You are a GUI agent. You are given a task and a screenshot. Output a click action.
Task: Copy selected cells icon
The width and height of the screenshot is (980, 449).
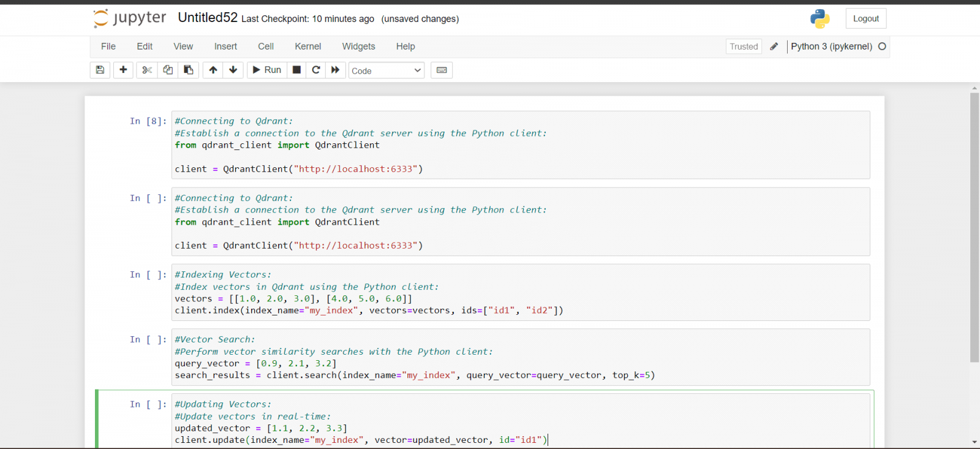point(168,70)
